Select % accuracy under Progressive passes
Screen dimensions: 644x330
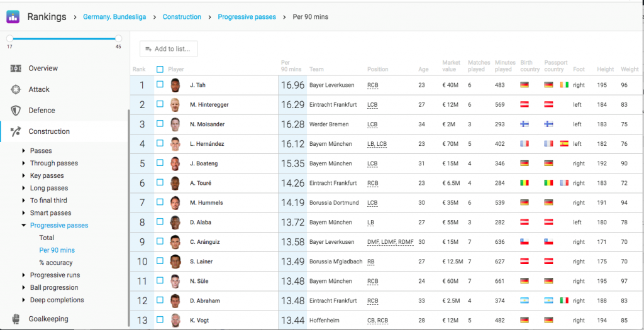coord(56,263)
